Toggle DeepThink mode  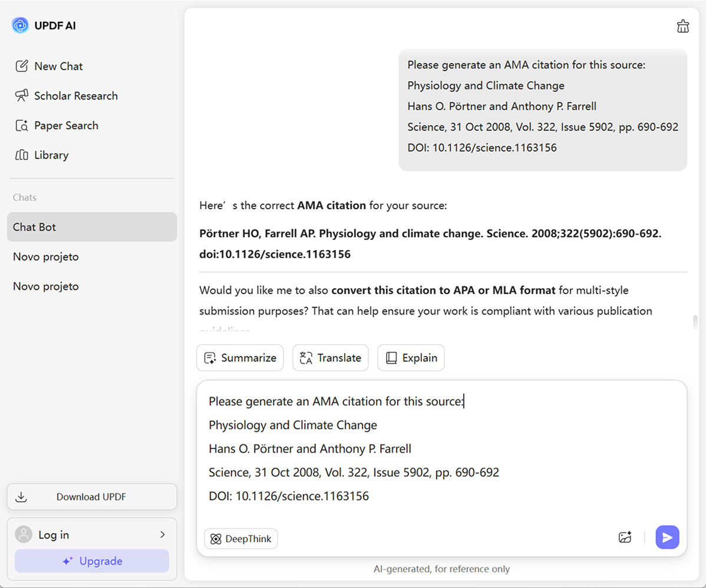(x=241, y=539)
